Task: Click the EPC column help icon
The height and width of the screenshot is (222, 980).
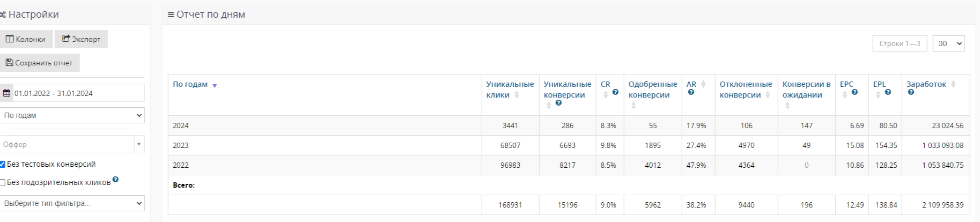Action: coord(854,92)
